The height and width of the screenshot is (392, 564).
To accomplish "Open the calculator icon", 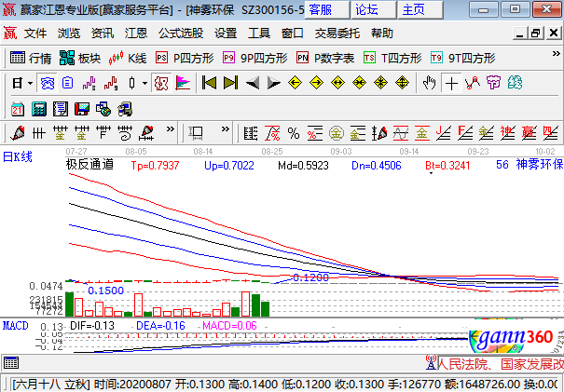I will coord(39,109).
